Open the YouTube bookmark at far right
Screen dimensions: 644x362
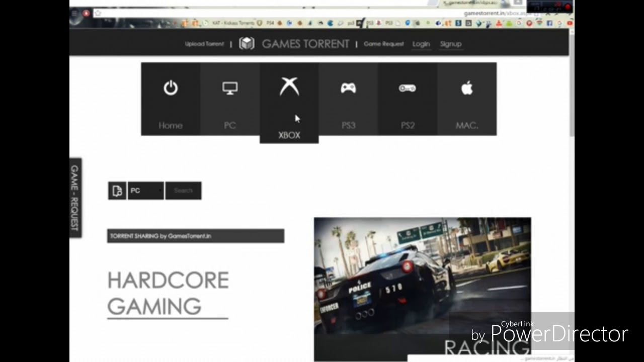click(x=570, y=23)
